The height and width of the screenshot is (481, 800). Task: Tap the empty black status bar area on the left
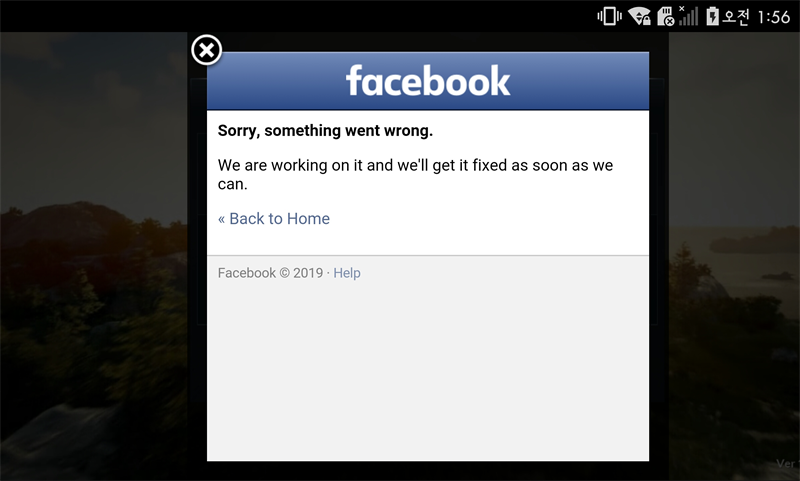[x=296, y=16]
